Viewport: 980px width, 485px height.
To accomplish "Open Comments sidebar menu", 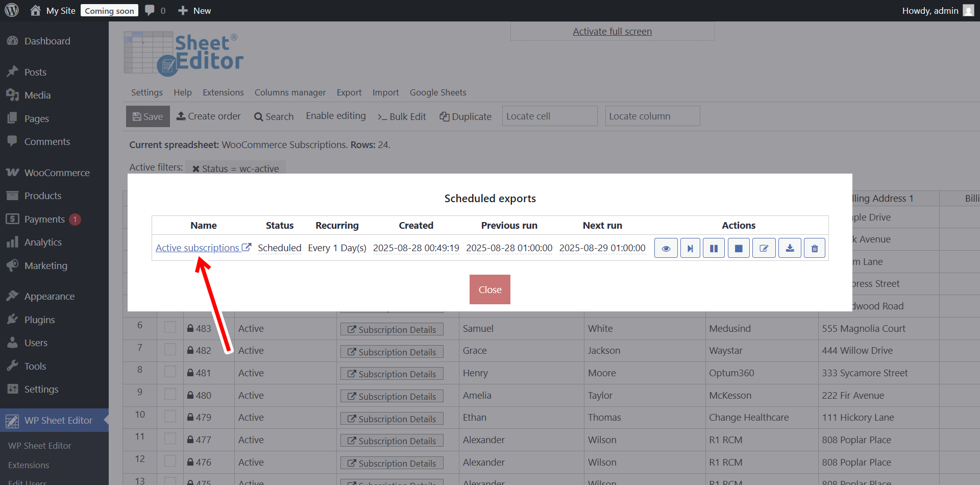I will pyautogui.click(x=47, y=141).
